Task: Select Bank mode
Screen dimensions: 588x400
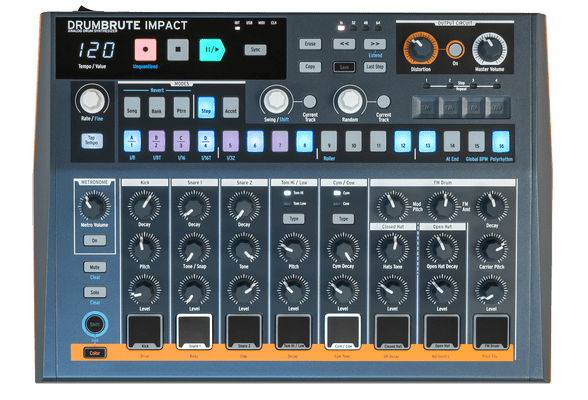Action: [x=157, y=108]
